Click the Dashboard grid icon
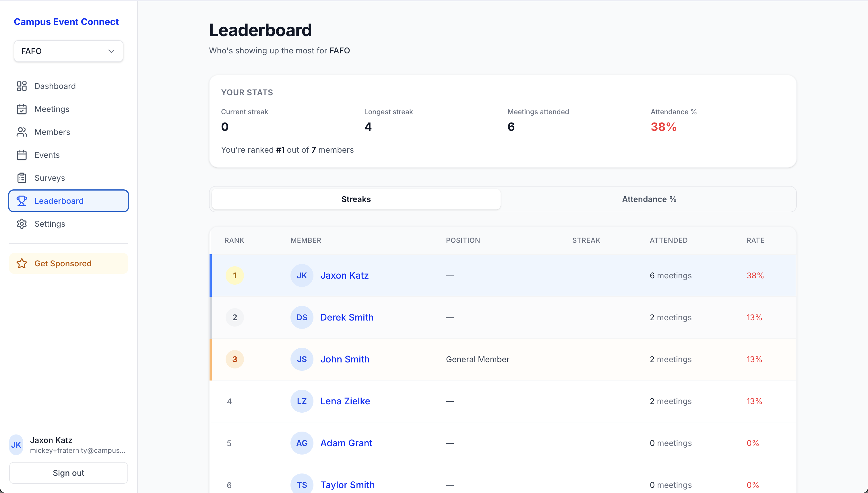The height and width of the screenshot is (493, 868). coord(22,86)
